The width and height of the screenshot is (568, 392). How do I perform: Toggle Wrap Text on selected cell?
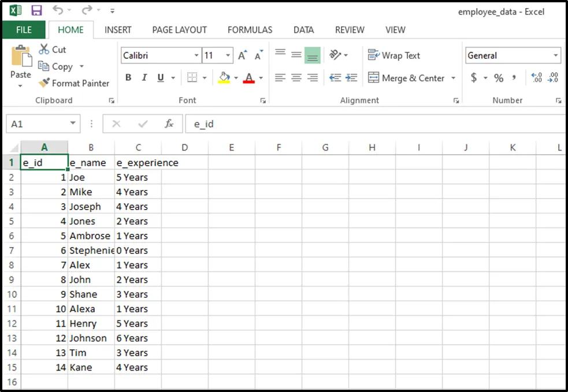tap(394, 55)
